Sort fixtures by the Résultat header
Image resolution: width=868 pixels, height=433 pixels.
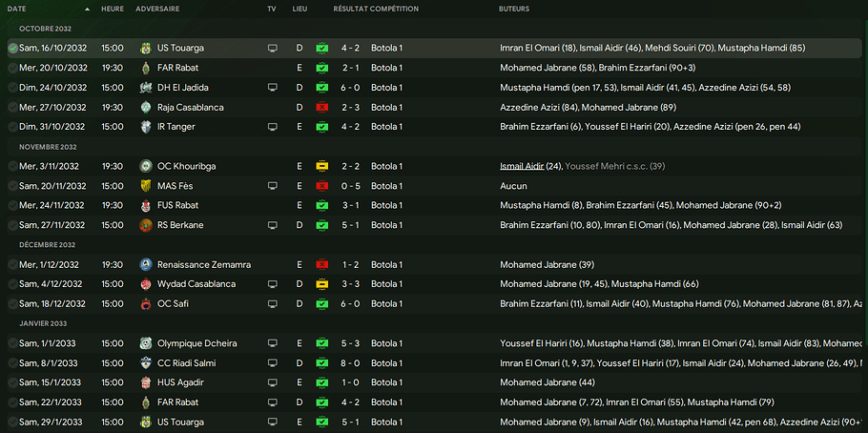click(x=349, y=9)
